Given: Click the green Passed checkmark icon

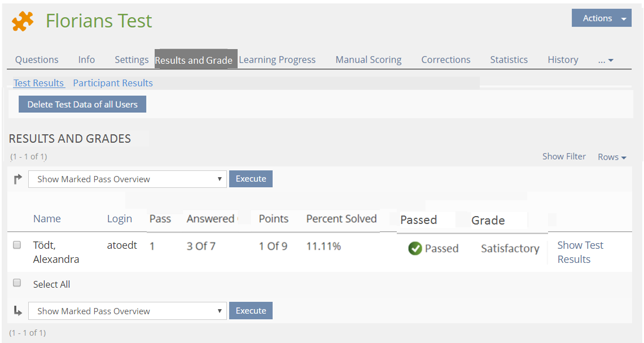Looking at the screenshot, I should 415,249.
